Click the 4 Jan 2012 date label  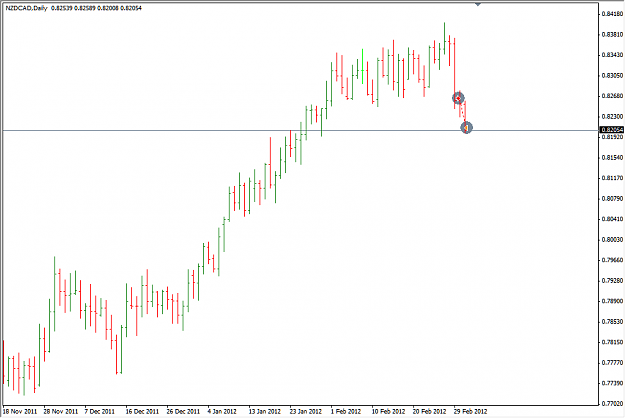222,411
